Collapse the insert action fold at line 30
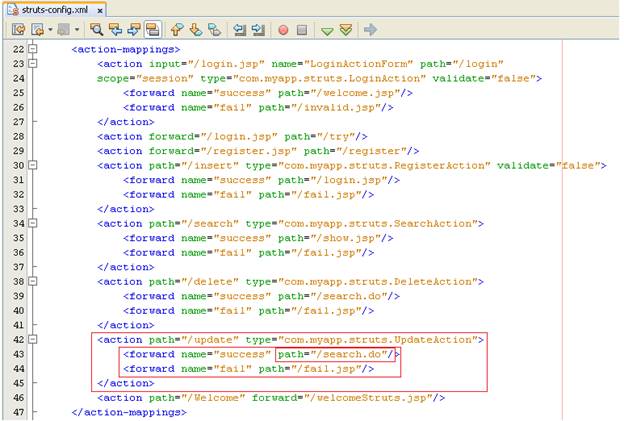Image resolution: width=624 pixels, height=421 pixels. click(x=33, y=165)
